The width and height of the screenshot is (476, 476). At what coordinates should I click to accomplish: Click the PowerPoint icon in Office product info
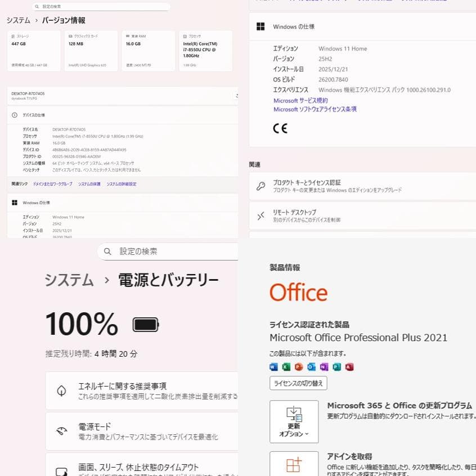[299, 367]
